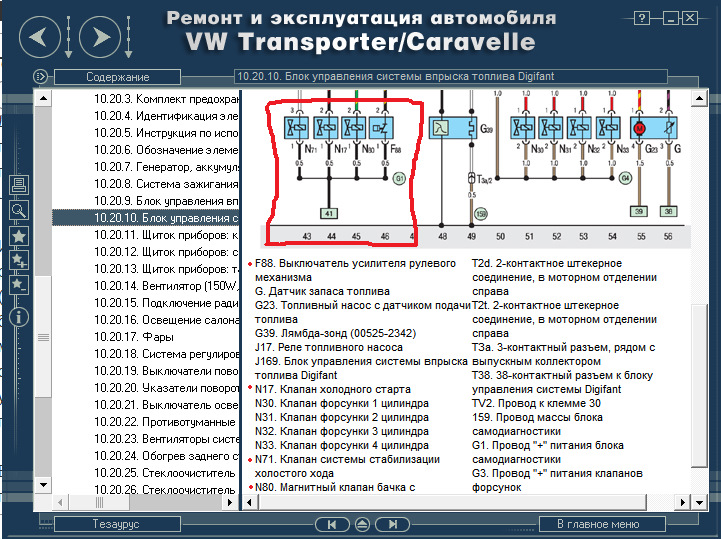721x539 pixels.
Task: Select 10.20.24. Обогрев заднего item
Action: (x=166, y=456)
